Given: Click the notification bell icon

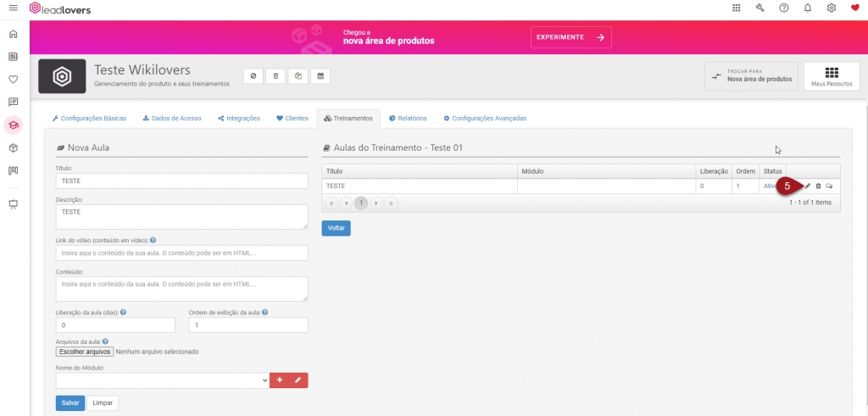Looking at the screenshot, I should pyautogui.click(x=807, y=8).
